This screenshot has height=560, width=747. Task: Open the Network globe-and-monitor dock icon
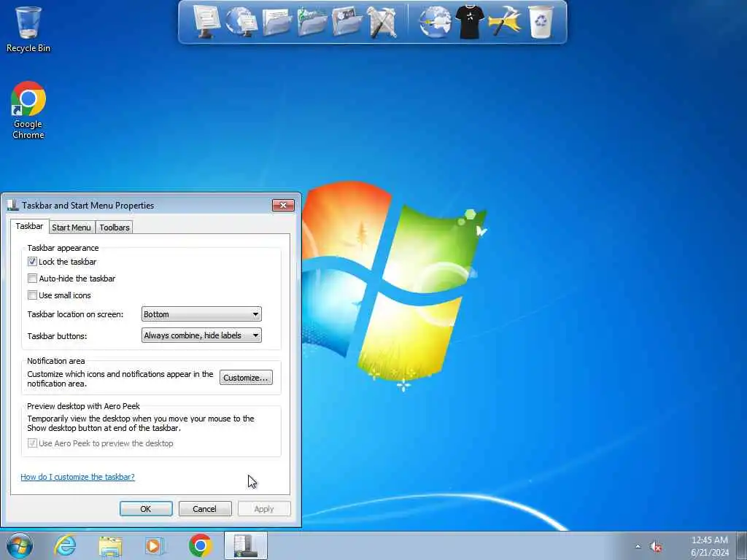click(241, 21)
